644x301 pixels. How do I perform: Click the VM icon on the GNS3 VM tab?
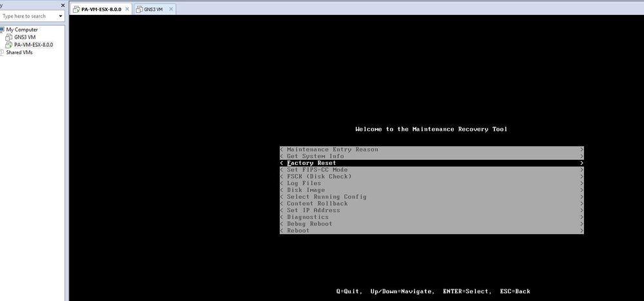(139, 9)
